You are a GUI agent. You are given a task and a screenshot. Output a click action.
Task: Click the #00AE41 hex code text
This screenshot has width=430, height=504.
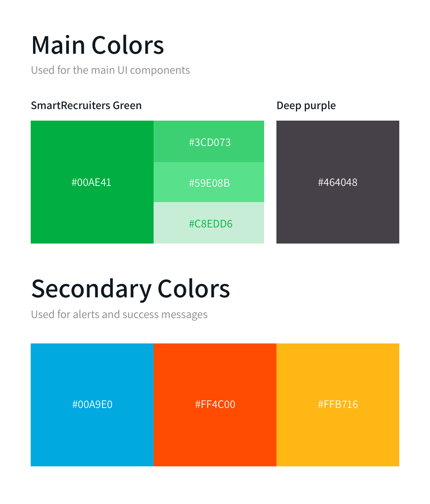(91, 182)
